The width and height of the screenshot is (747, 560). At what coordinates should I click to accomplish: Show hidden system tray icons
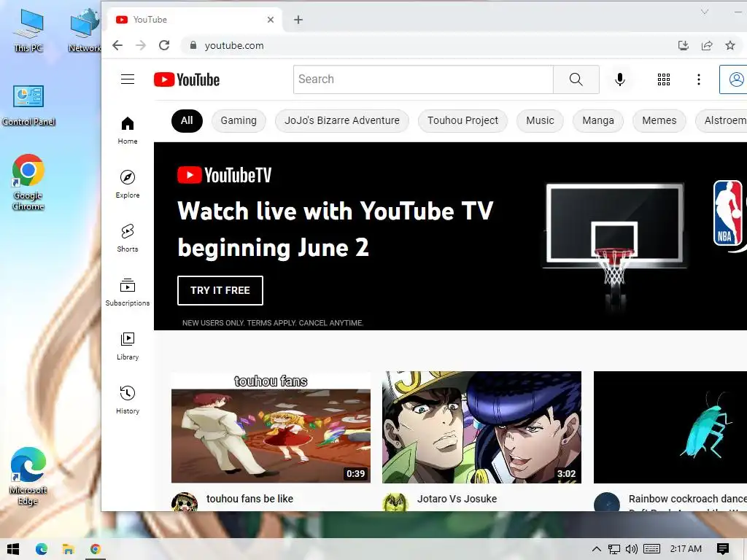point(596,549)
